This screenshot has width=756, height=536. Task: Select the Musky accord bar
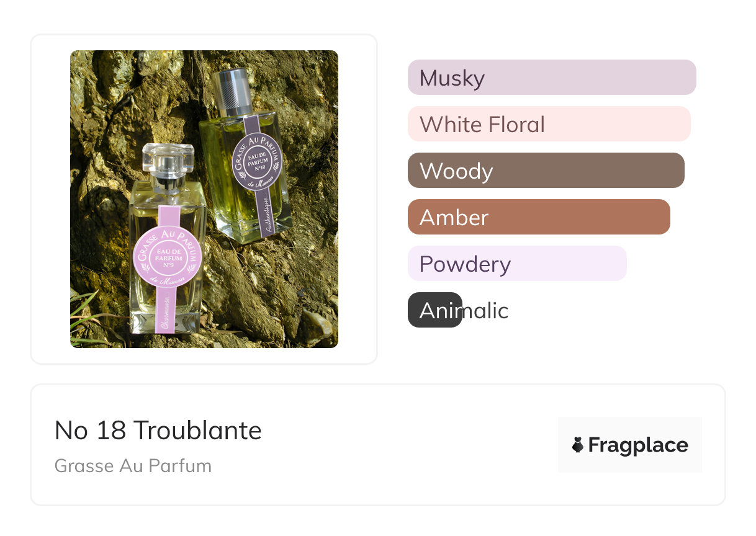[551, 78]
